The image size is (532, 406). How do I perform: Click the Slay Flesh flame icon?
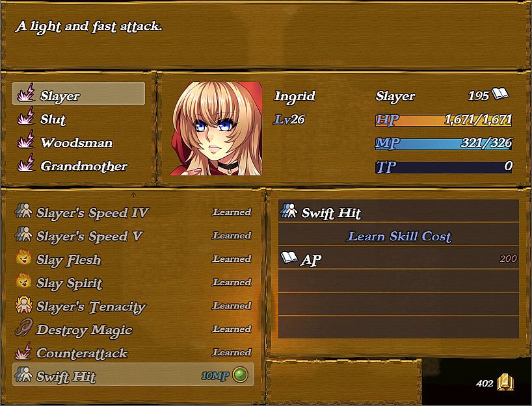[x=23, y=258]
